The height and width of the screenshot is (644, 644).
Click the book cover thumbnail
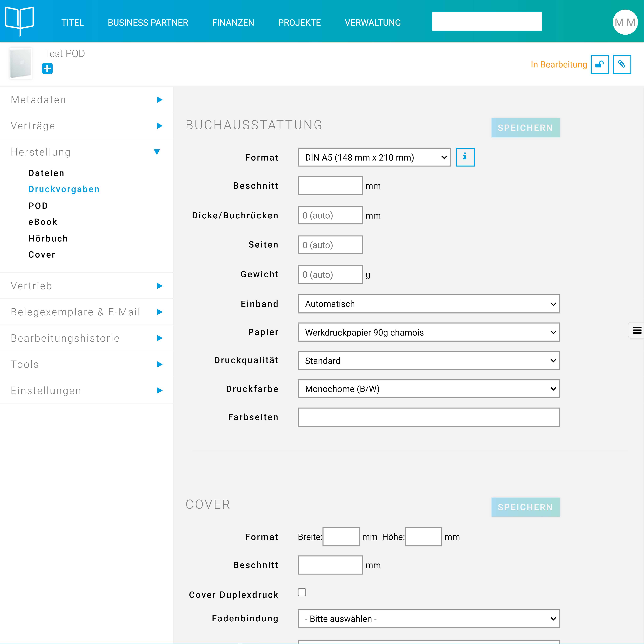coord(21,63)
